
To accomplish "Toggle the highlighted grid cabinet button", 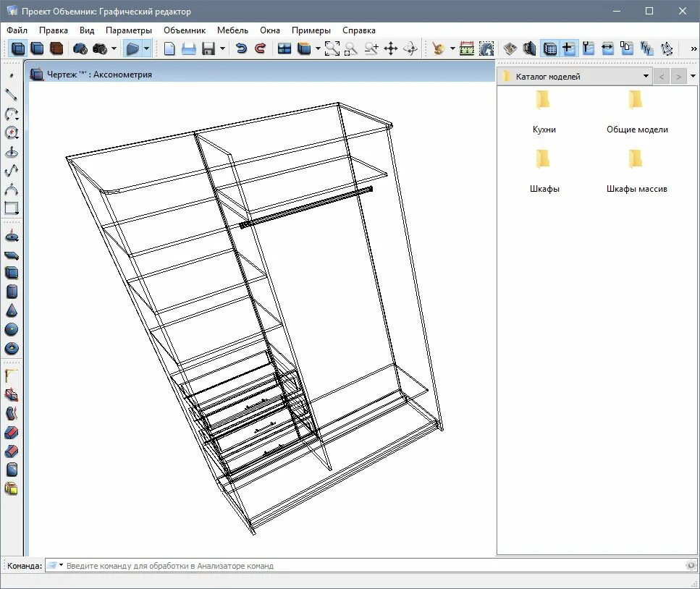I will (x=549, y=48).
